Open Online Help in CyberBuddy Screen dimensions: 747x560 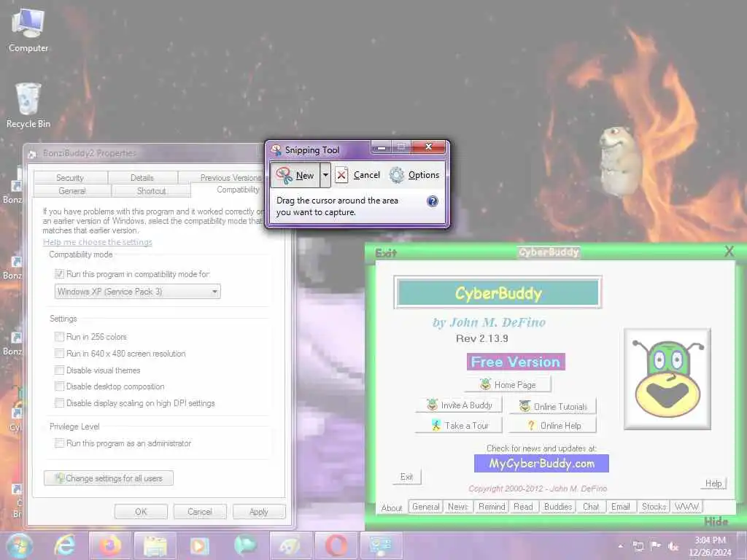(x=553, y=426)
